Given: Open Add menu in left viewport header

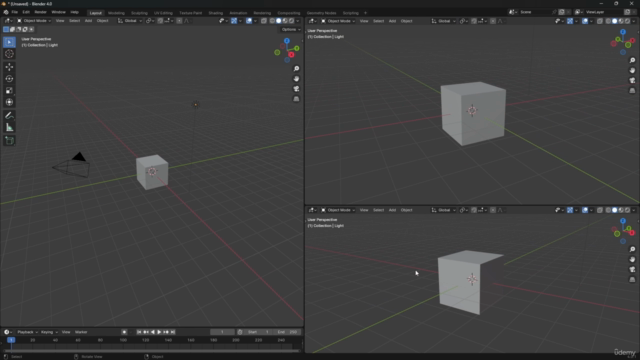Looking at the screenshot, I should (x=88, y=21).
